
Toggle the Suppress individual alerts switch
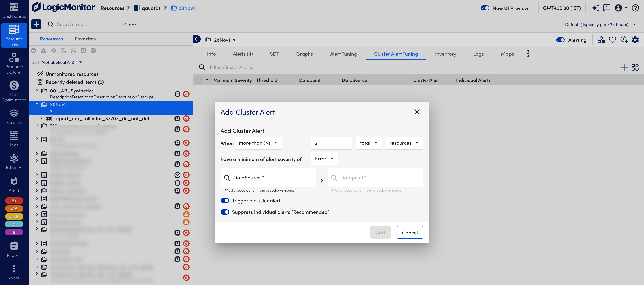225,212
